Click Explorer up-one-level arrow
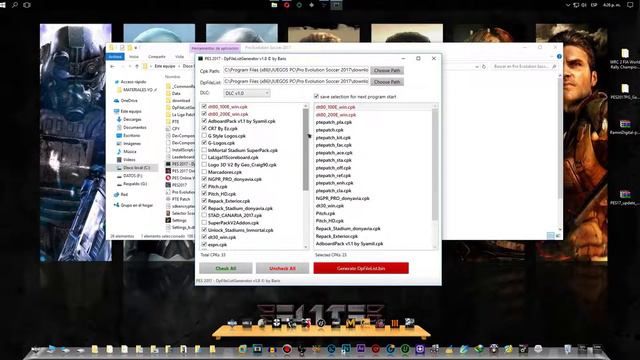Image resolution: width=640 pixels, height=360 pixels. click(x=137, y=66)
